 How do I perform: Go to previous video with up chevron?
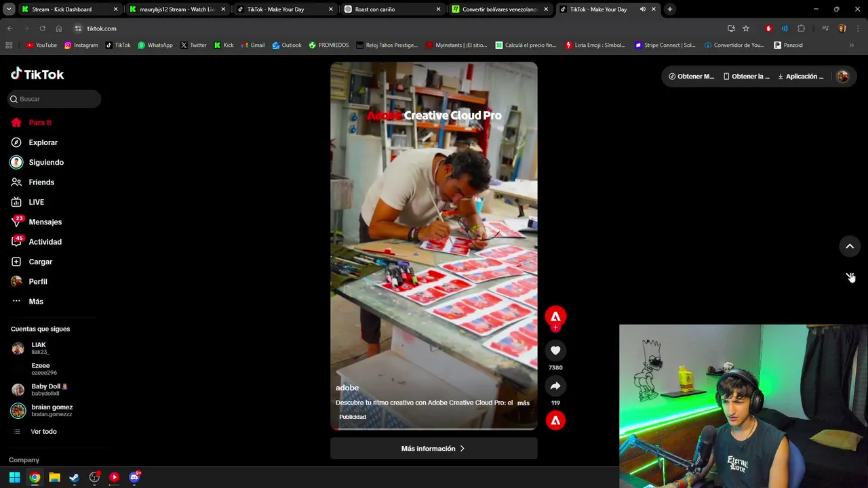click(x=850, y=246)
